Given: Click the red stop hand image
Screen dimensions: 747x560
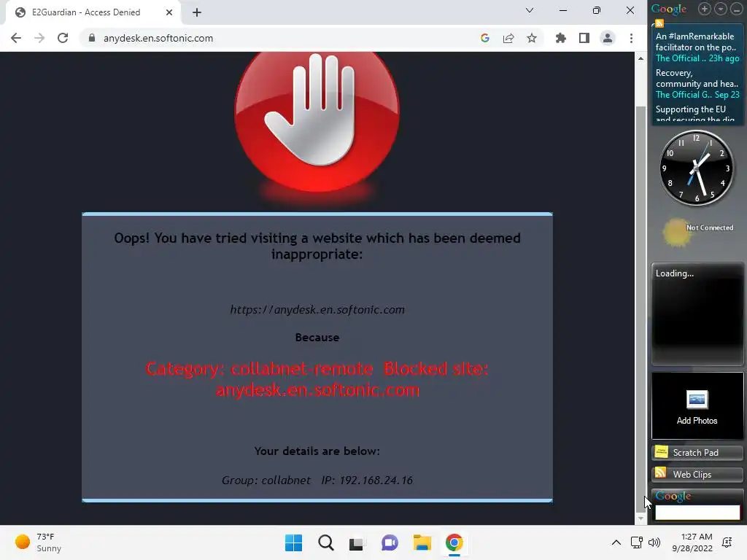Looking at the screenshot, I should [x=317, y=120].
